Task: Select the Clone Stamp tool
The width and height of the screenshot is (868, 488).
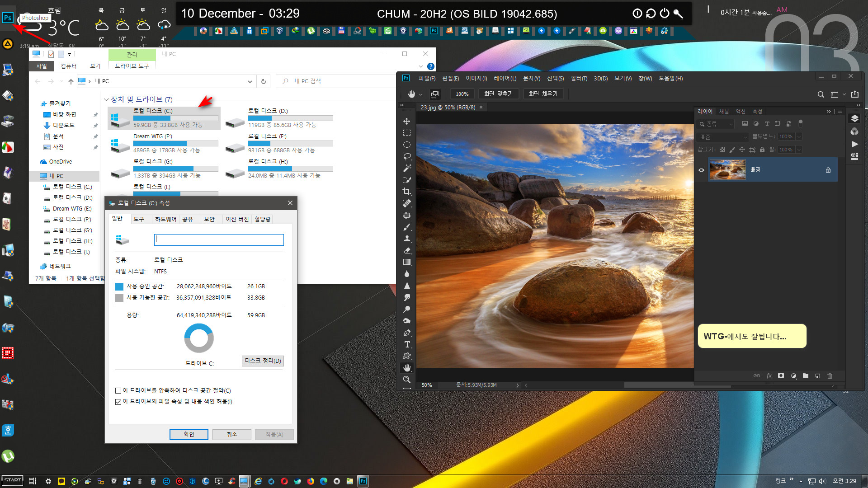Action: 407,239
